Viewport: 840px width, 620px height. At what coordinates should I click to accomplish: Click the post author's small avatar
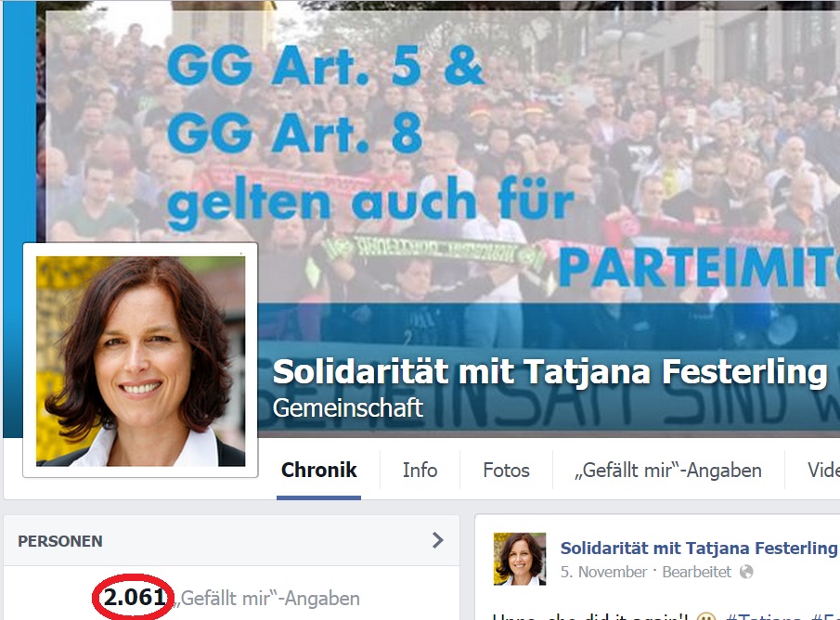pos(520,559)
